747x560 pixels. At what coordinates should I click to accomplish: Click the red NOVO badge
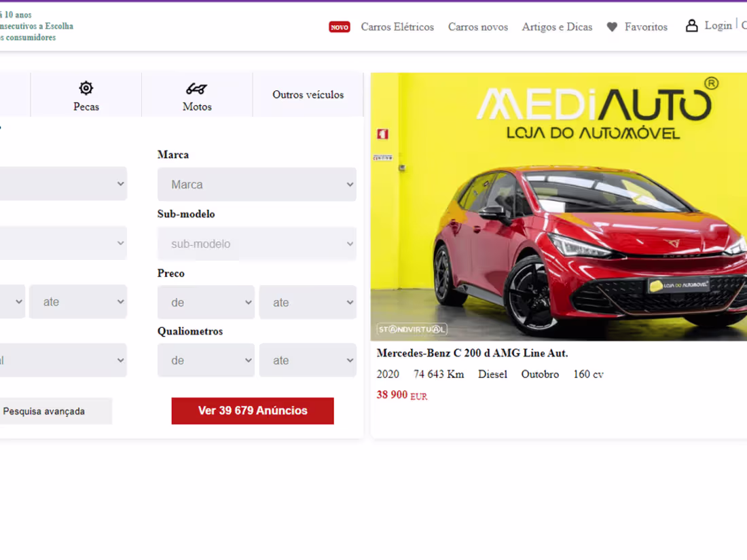[339, 27]
